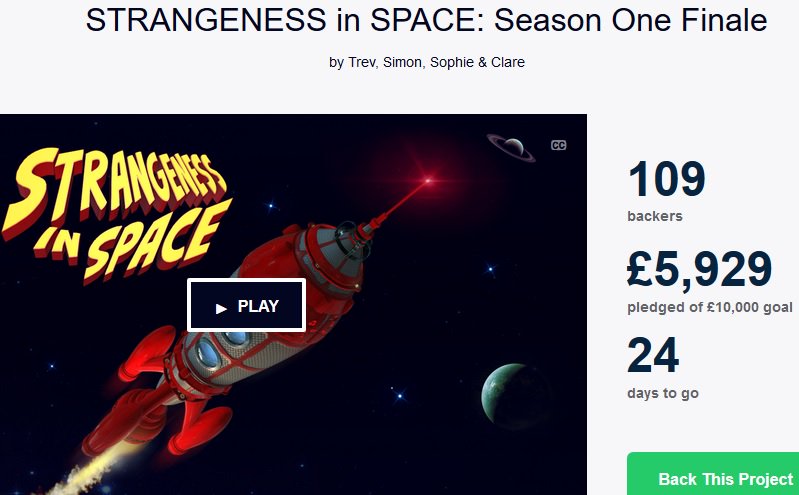Select the 109 backers count
The image size is (799, 495).
pyautogui.click(x=667, y=179)
